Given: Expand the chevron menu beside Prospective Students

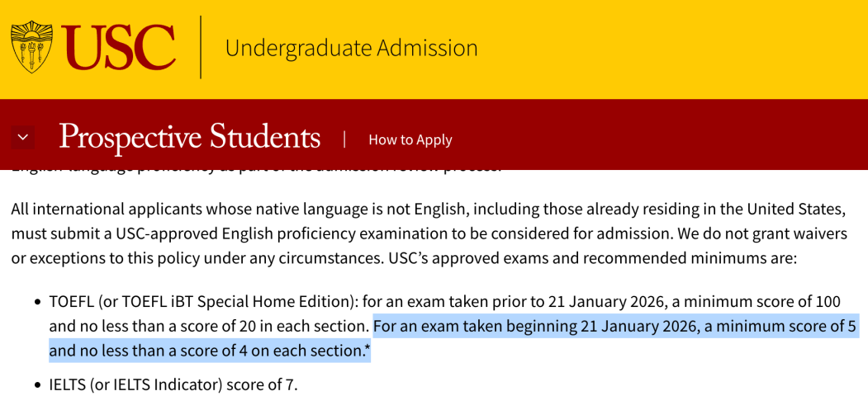Looking at the screenshot, I should click(x=23, y=138).
